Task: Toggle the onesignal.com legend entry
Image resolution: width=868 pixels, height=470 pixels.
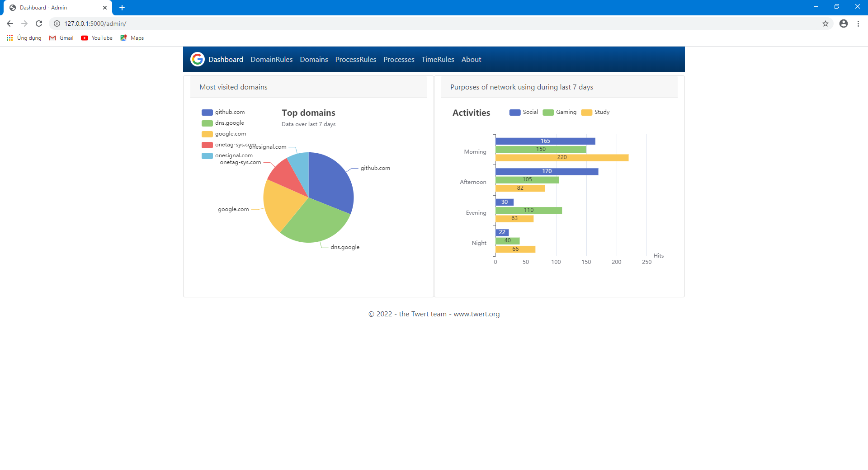Action: coord(227,155)
